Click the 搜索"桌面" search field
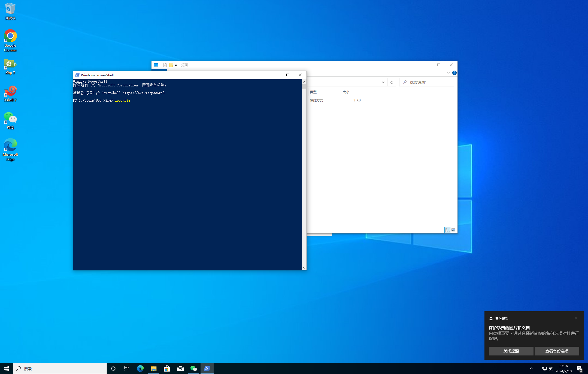Viewport: 588px width, 374px height. 427,82
